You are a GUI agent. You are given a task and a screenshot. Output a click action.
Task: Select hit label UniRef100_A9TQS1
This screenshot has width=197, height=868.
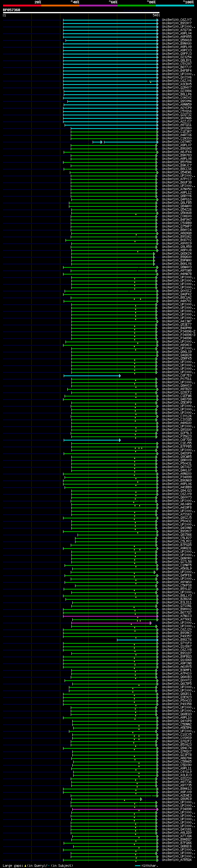pos(176,125)
